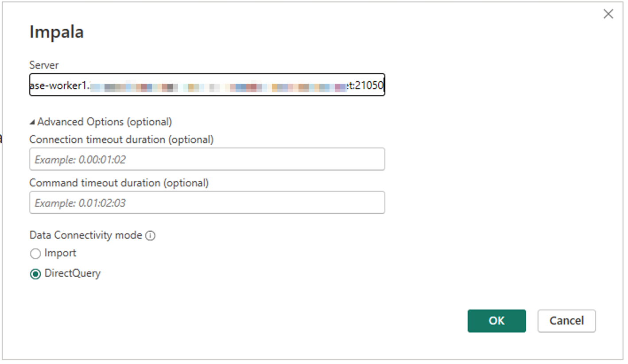Click the Command timeout duration input box
This screenshot has height=364, width=628.
click(x=207, y=203)
